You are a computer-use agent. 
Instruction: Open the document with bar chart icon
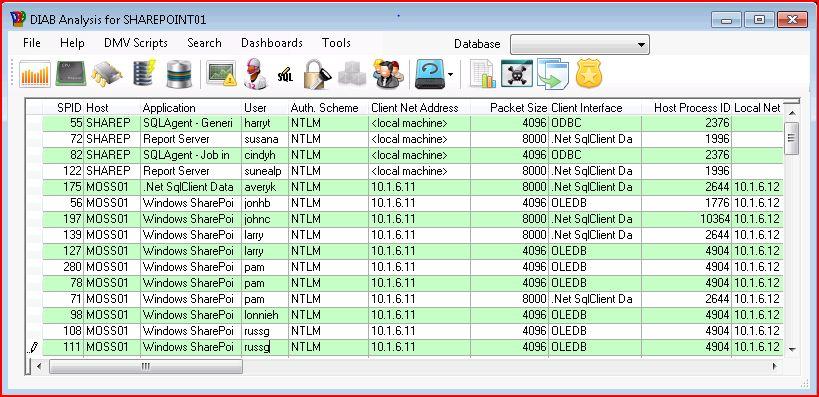[x=483, y=74]
